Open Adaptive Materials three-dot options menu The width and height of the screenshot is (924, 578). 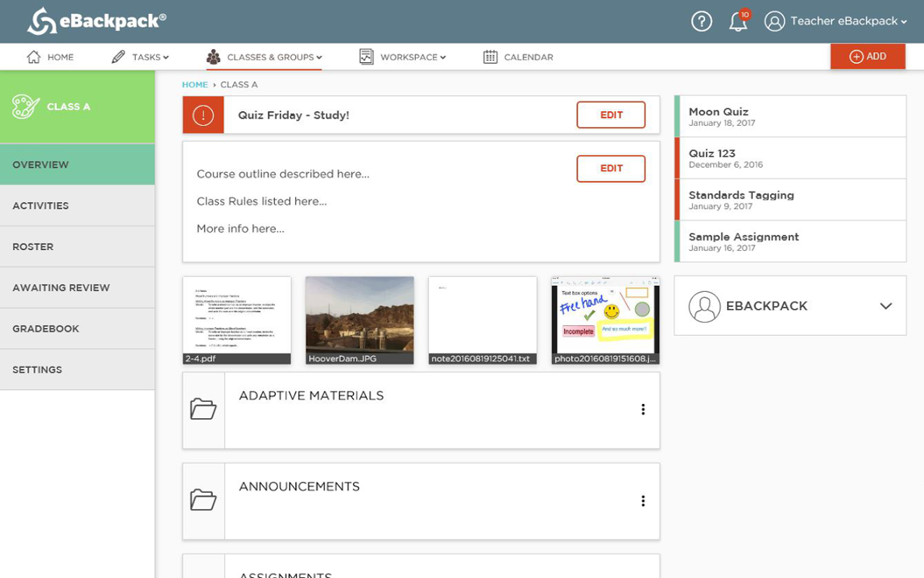[x=642, y=410]
